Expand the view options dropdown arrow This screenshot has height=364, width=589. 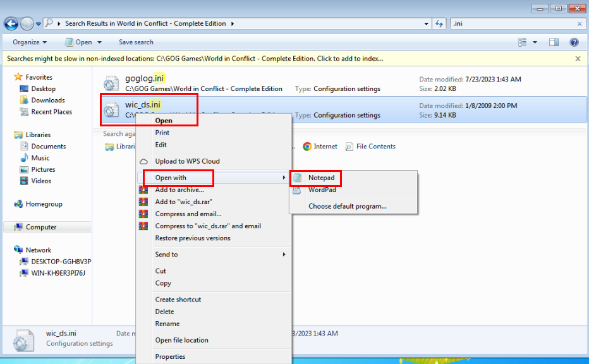535,42
